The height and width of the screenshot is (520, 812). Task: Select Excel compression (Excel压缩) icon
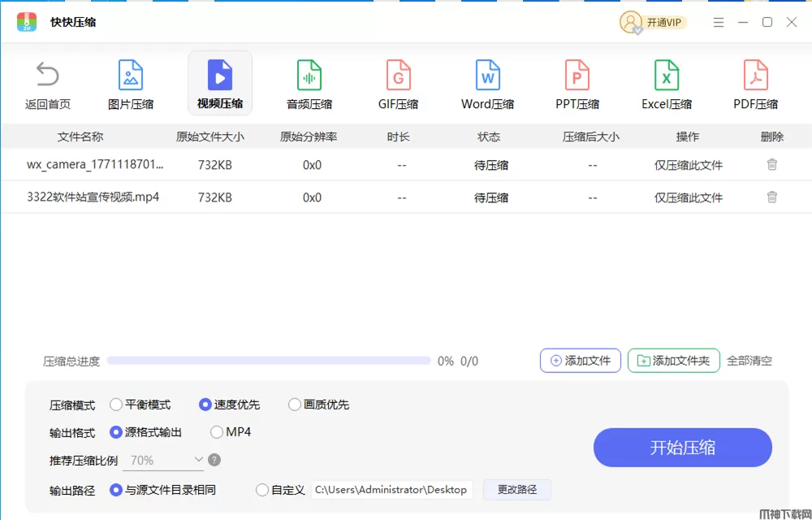(667, 84)
